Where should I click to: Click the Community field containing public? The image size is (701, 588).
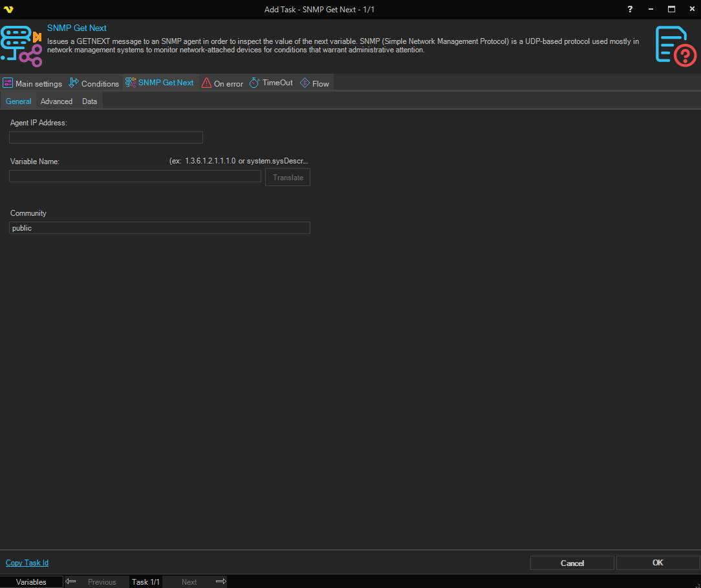coord(160,228)
